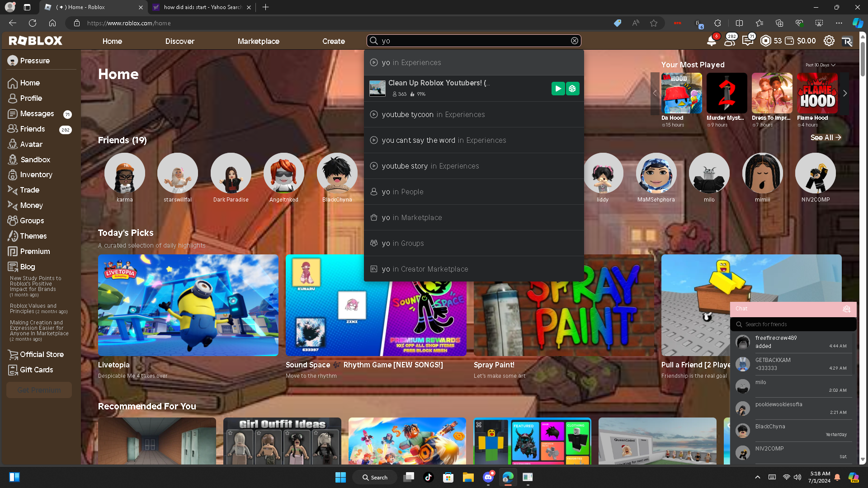Click the green cube button beside Play

point(572,89)
